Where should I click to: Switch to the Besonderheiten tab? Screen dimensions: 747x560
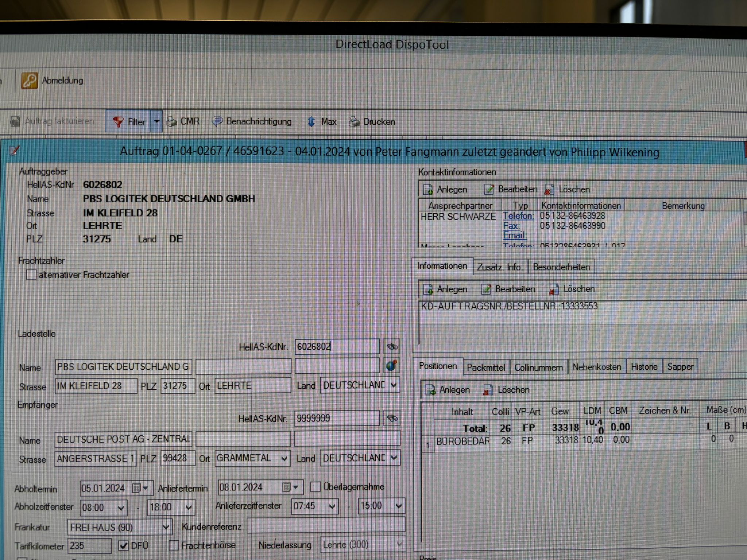click(x=561, y=267)
